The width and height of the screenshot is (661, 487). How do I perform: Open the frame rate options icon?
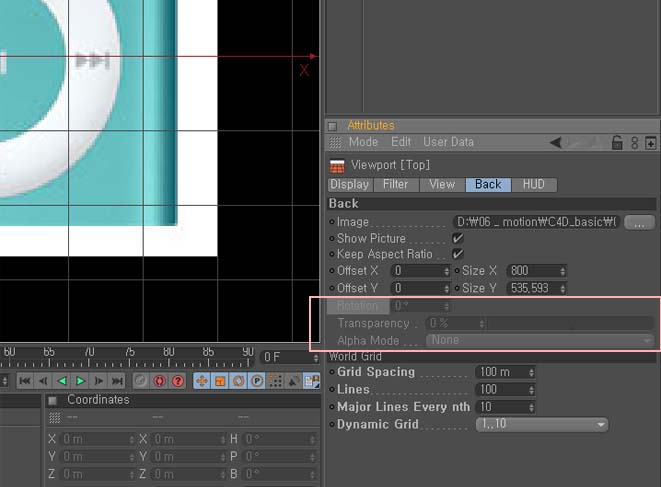312,381
